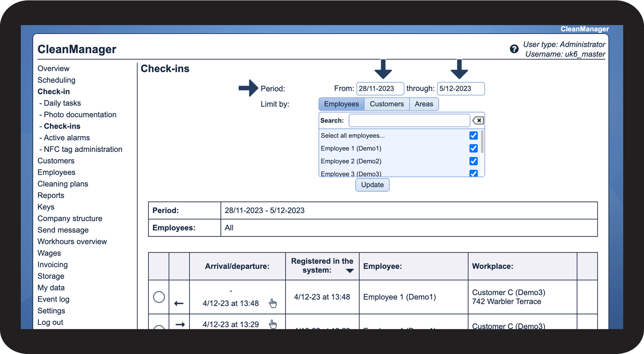
Task: Clear the employee search with backspace icon
Action: point(478,120)
